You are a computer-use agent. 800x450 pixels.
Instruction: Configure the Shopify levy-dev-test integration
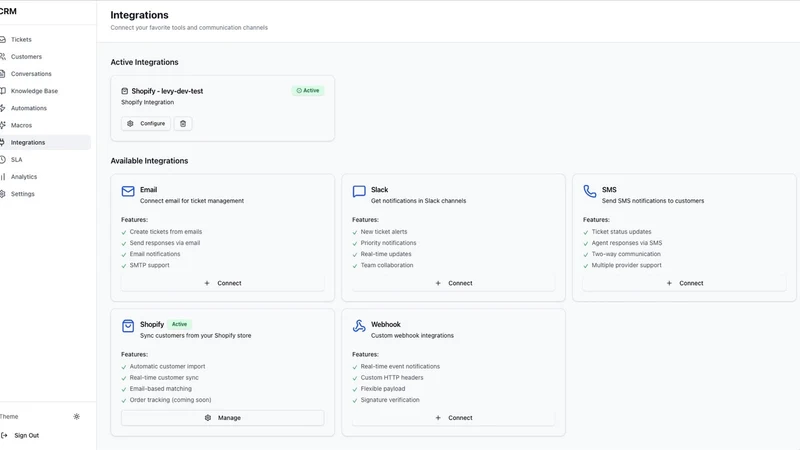(146, 123)
